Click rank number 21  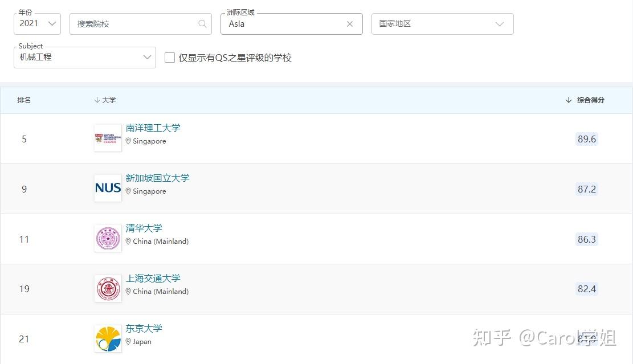[24, 339]
